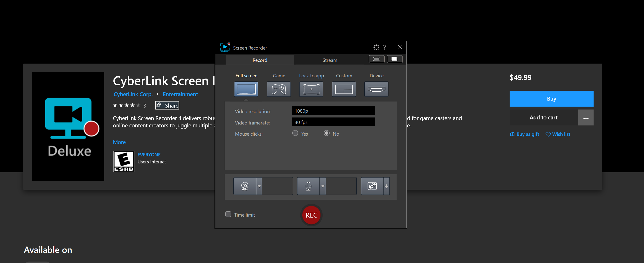Image resolution: width=644 pixels, height=263 pixels.
Task: Click the $49.99 price text
Action: pyautogui.click(x=520, y=77)
